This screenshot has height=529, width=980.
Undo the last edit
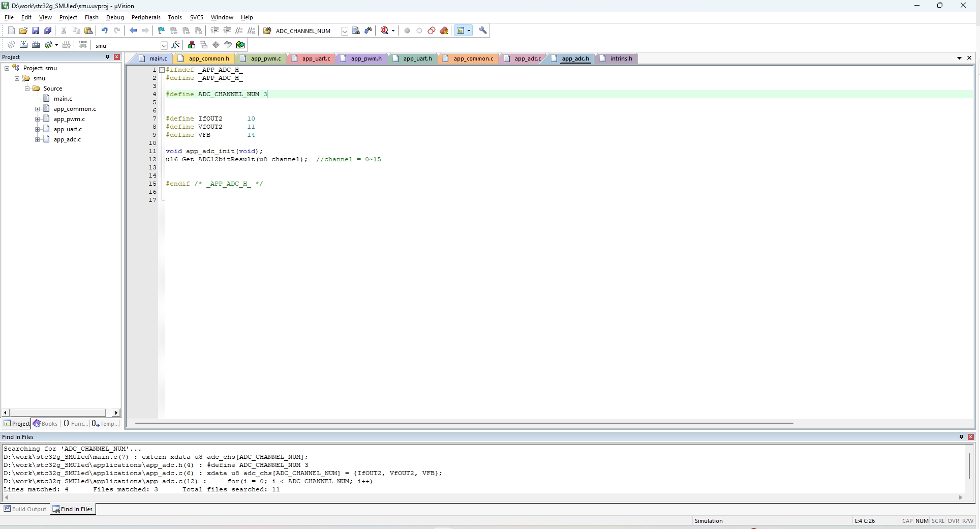(x=105, y=31)
